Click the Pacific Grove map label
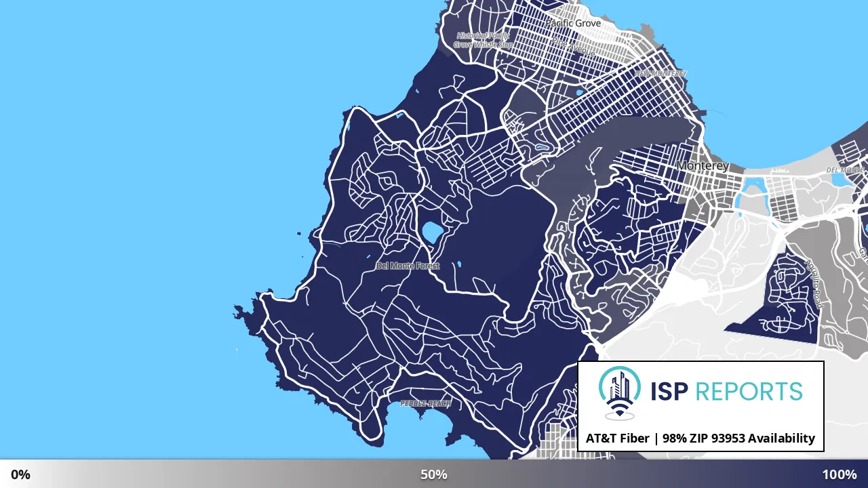This screenshot has width=868, height=488. [x=573, y=23]
